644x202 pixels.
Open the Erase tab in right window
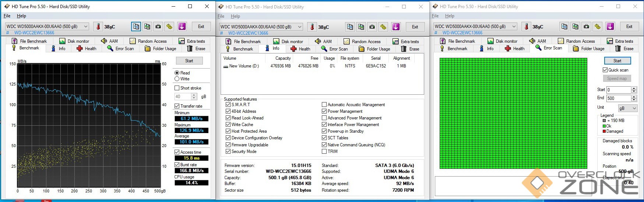624,49
